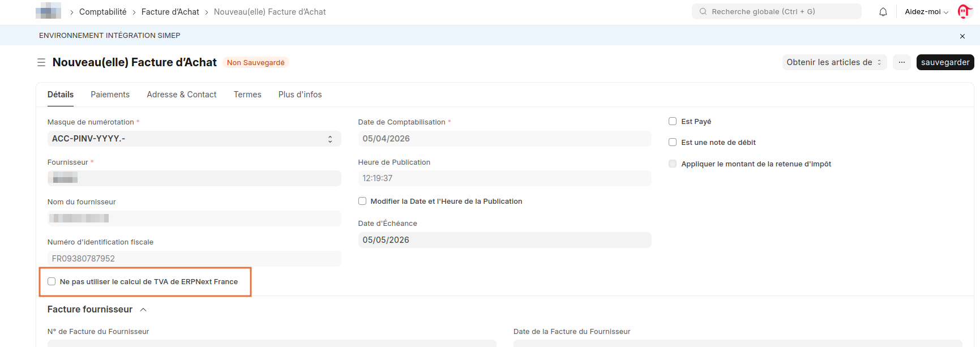980x347 pixels.
Task: Click the Date d'Échéance field
Action: [504, 240]
